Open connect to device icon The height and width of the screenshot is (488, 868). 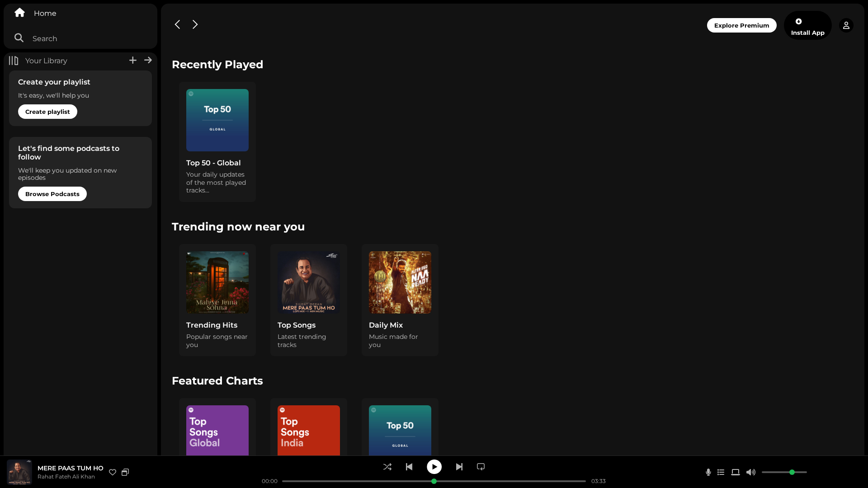736,472
